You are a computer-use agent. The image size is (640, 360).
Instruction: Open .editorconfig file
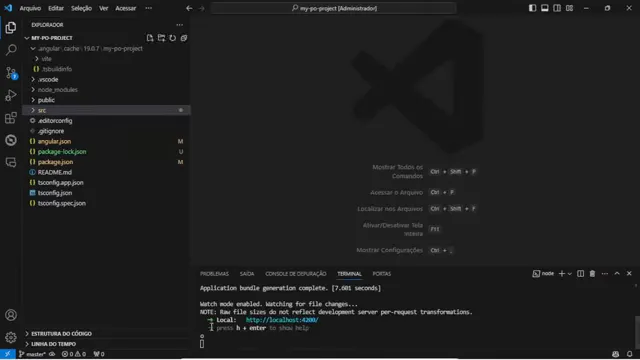point(106,121)
